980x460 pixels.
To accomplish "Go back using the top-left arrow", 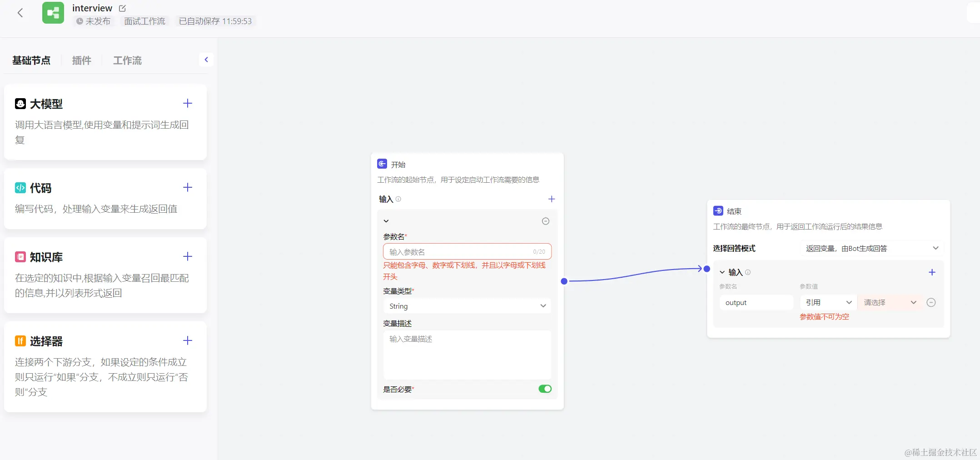I will coord(20,13).
